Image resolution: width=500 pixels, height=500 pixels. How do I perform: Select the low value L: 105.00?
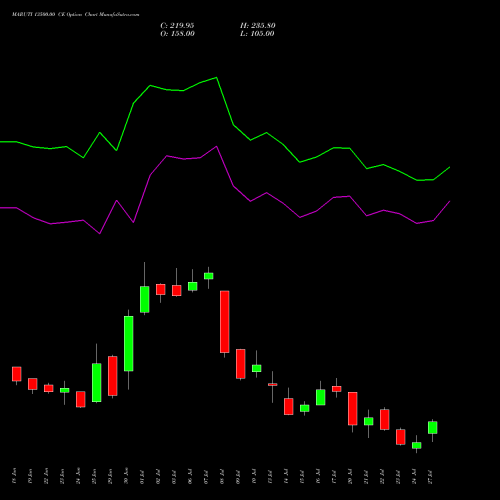[x=257, y=34]
